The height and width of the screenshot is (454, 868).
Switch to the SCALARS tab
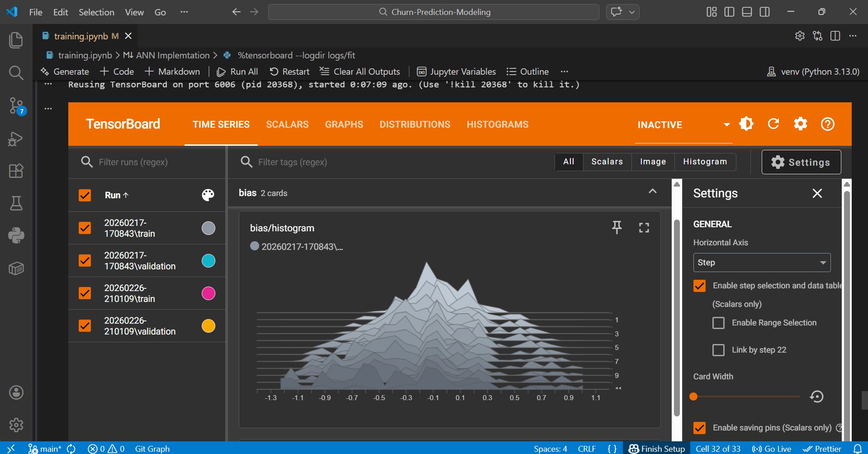pyautogui.click(x=287, y=124)
